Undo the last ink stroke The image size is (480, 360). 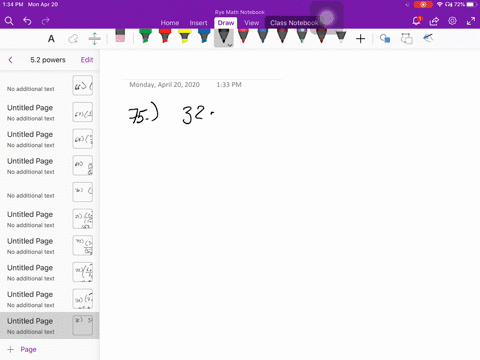27,21
